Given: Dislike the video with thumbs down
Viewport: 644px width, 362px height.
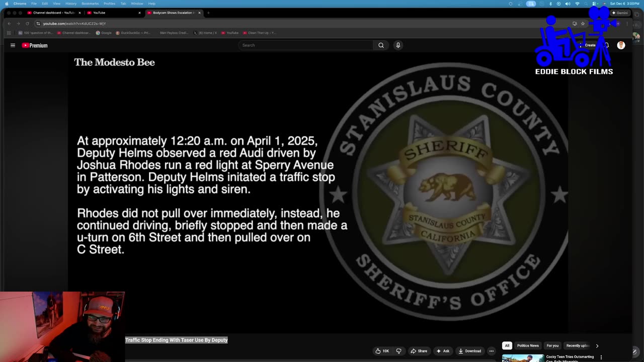Looking at the screenshot, I should coord(399,351).
